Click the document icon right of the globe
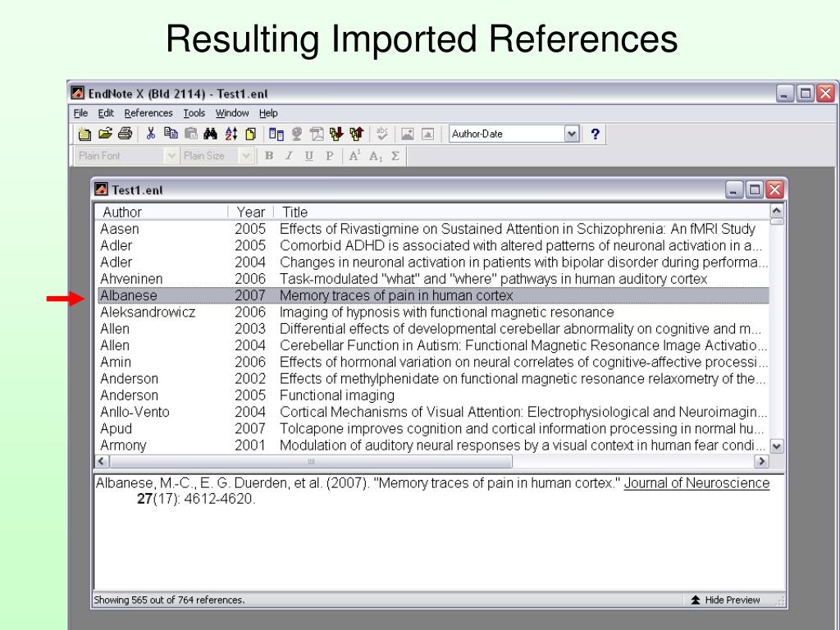This screenshot has width=840, height=630. pos(317,134)
